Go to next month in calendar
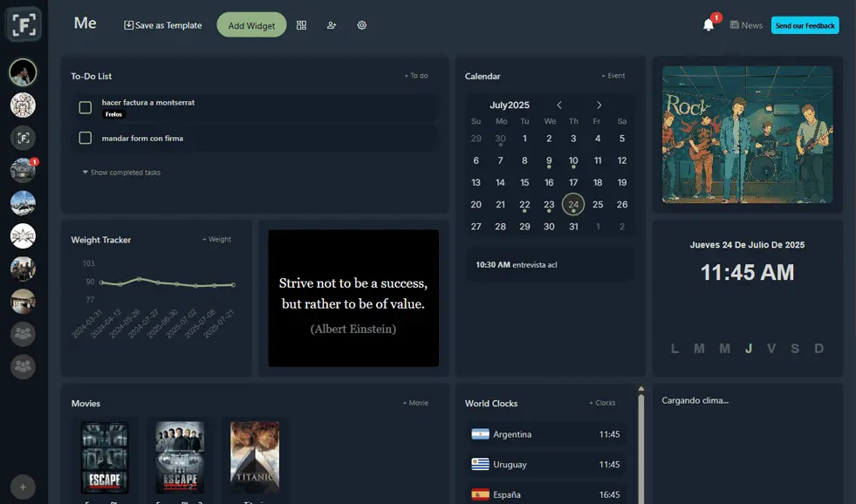The width and height of the screenshot is (856, 504). coord(599,105)
